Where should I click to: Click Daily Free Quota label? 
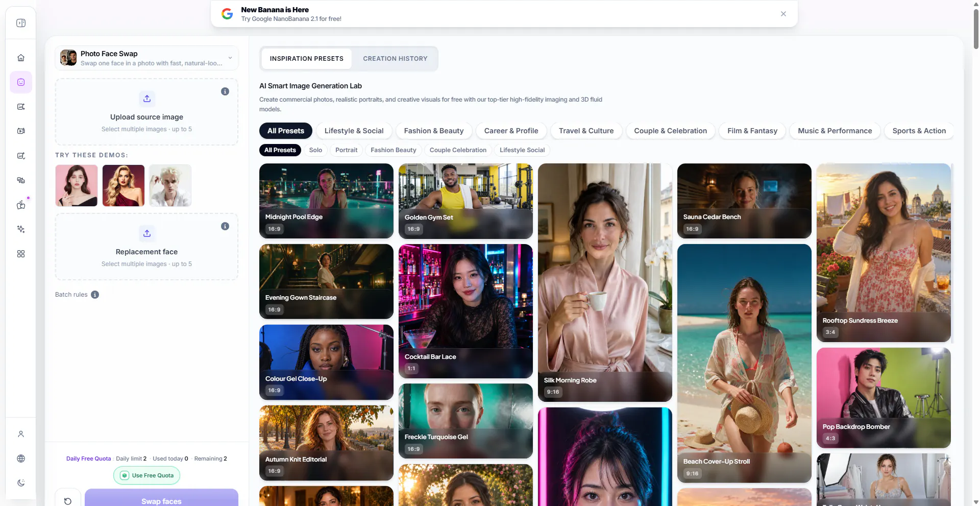click(x=88, y=459)
